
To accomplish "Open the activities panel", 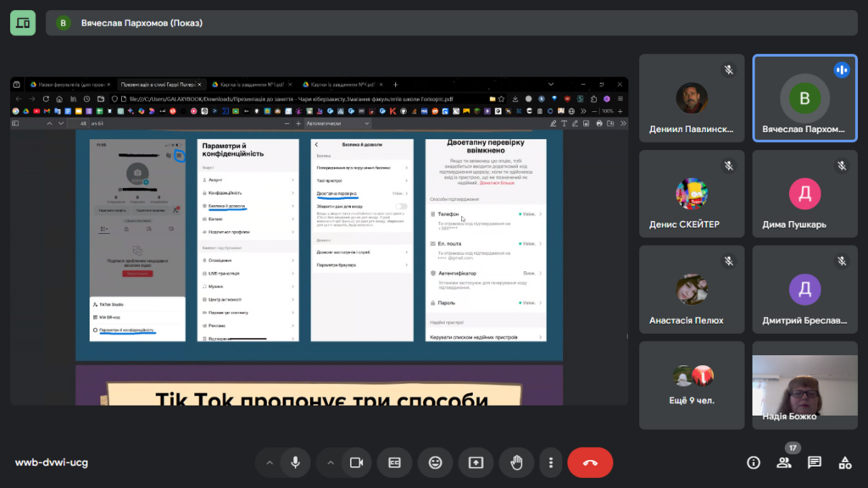I will tap(845, 463).
